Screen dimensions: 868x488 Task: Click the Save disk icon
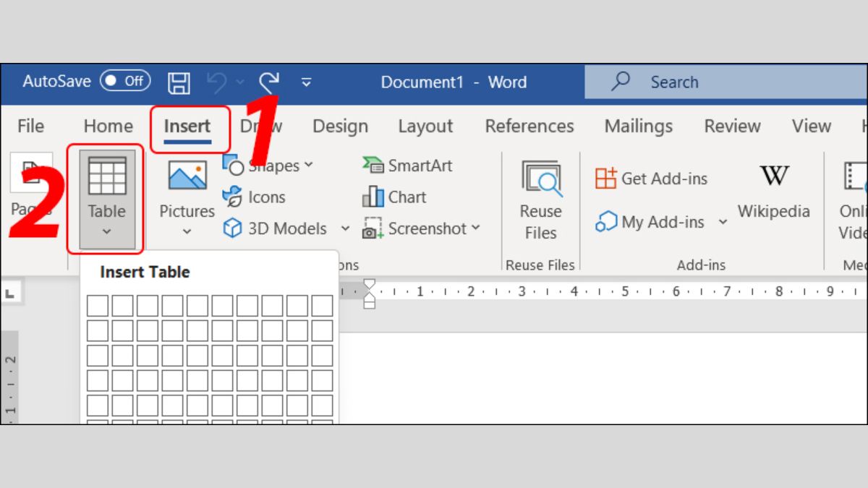click(x=179, y=82)
